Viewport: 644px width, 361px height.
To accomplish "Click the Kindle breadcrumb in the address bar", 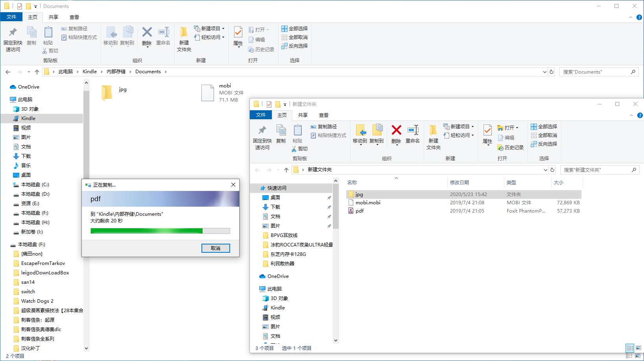I will click(89, 72).
